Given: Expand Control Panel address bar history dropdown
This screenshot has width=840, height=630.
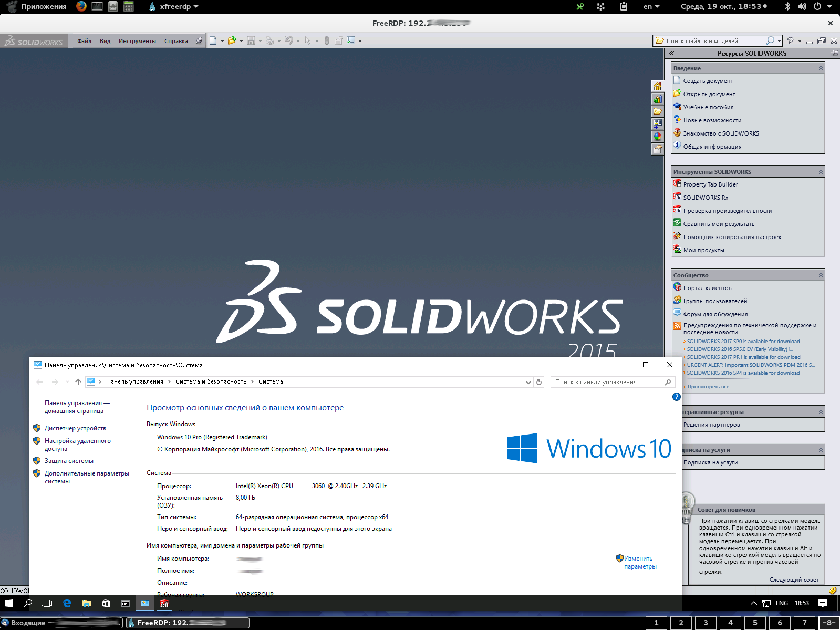Looking at the screenshot, I should tap(528, 382).
